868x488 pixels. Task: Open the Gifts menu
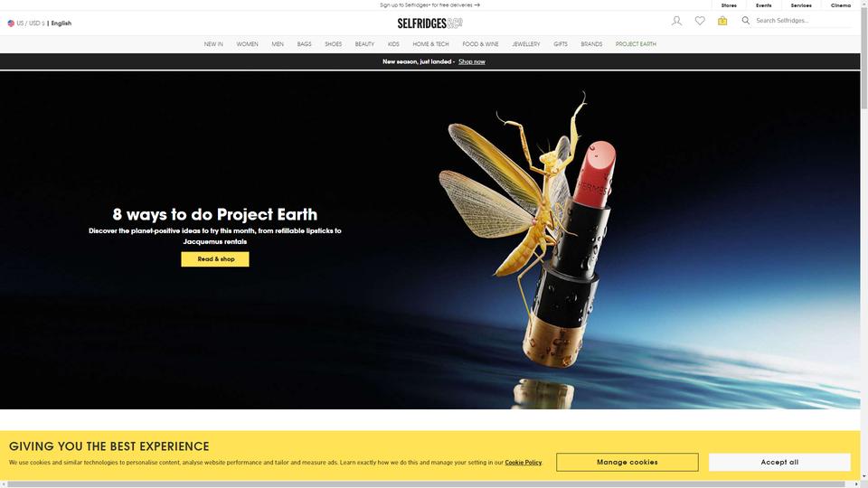click(561, 44)
